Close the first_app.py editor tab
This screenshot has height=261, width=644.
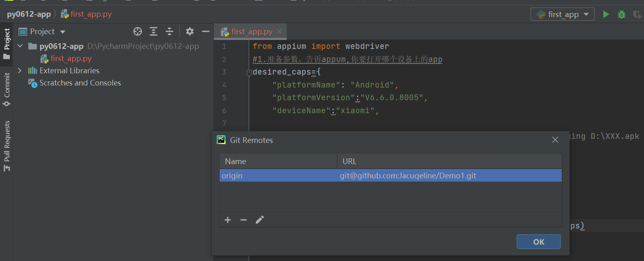(x=279, y=31)
